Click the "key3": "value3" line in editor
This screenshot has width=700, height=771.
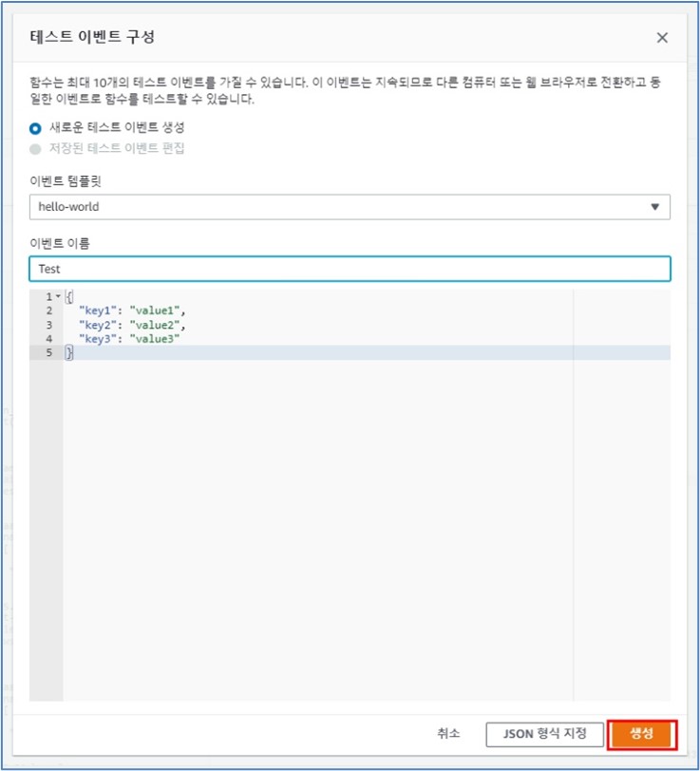tap(129, 339)
